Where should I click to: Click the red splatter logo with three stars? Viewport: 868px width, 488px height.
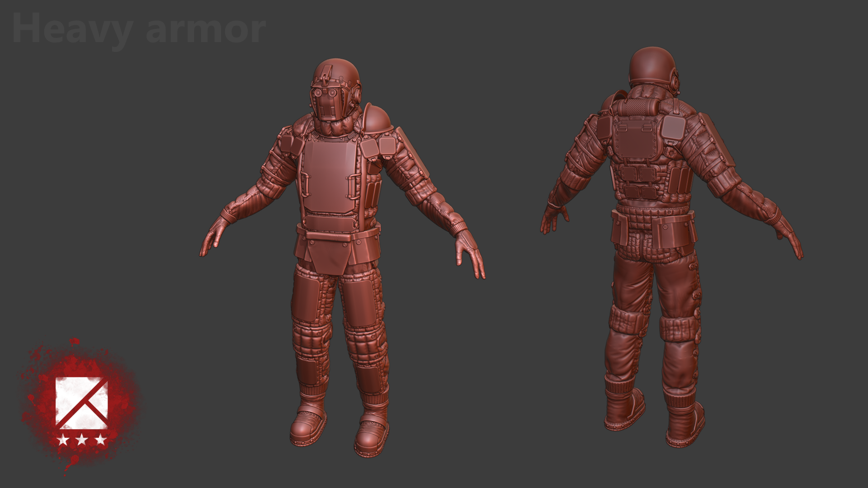pos(80,407)
